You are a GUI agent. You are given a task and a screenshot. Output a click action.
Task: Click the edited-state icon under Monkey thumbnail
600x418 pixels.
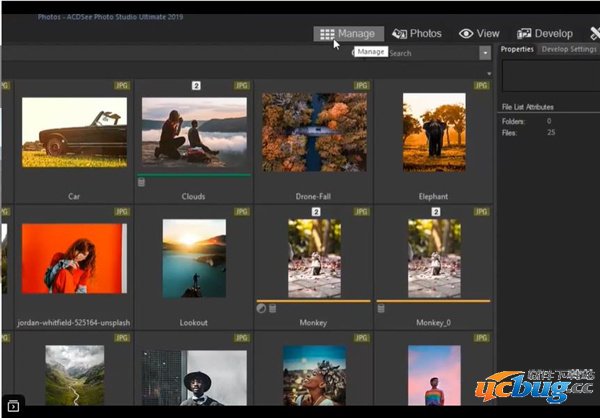point(261,308)
